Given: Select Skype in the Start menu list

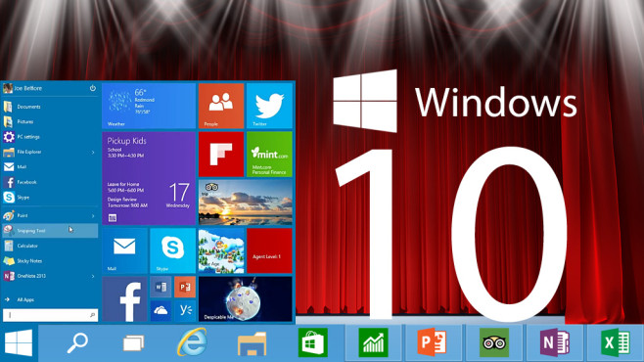Looking at the screenshot, I should tap(50, 198).
